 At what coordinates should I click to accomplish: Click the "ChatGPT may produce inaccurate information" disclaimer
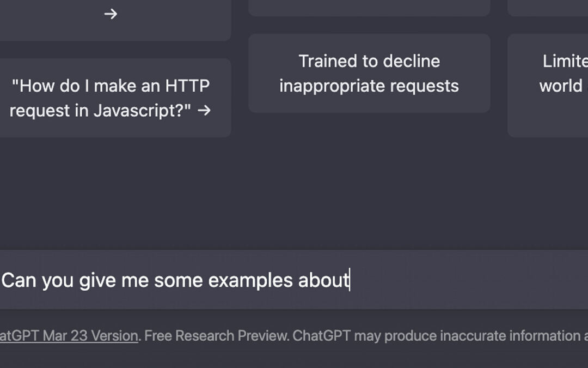[x=436, y=336]
